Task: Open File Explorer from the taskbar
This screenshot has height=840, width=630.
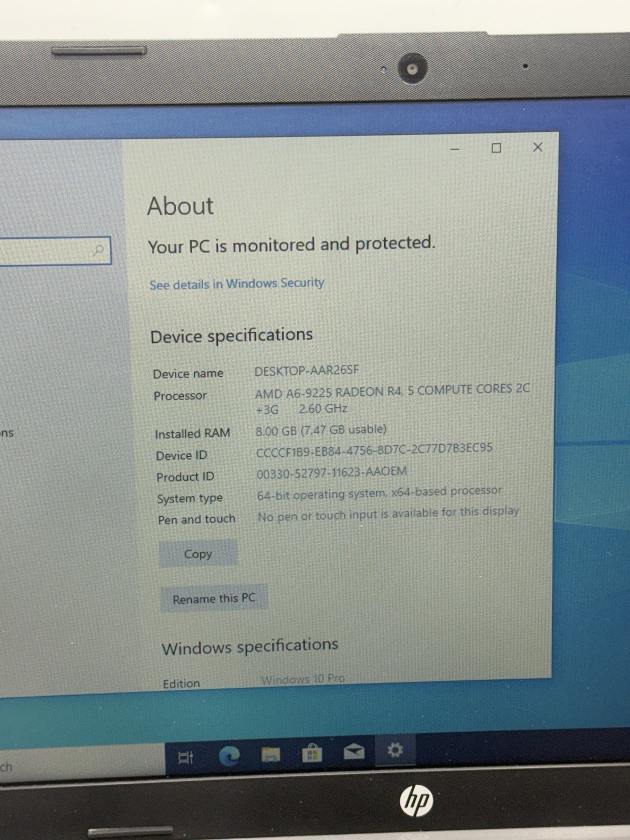Action: pos(270,755)
